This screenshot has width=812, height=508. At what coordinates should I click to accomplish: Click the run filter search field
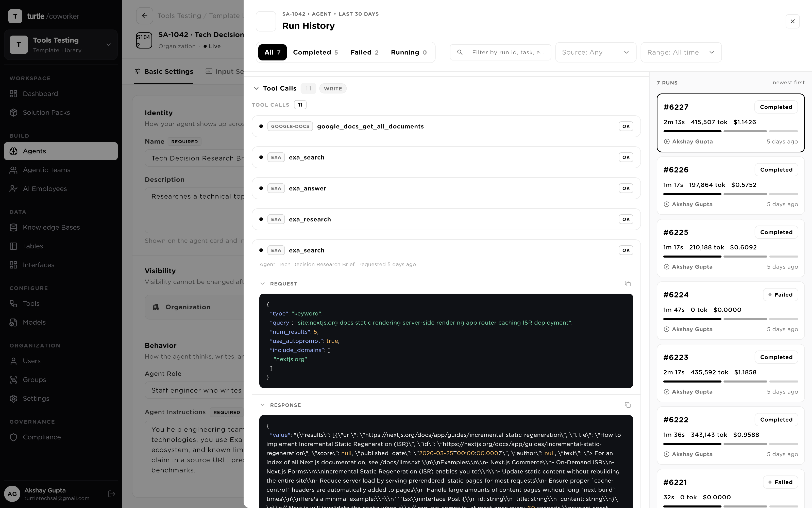click(500, 52)
